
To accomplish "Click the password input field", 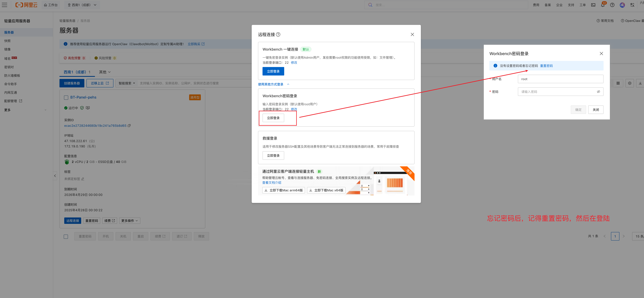I will tap(560, 92).
